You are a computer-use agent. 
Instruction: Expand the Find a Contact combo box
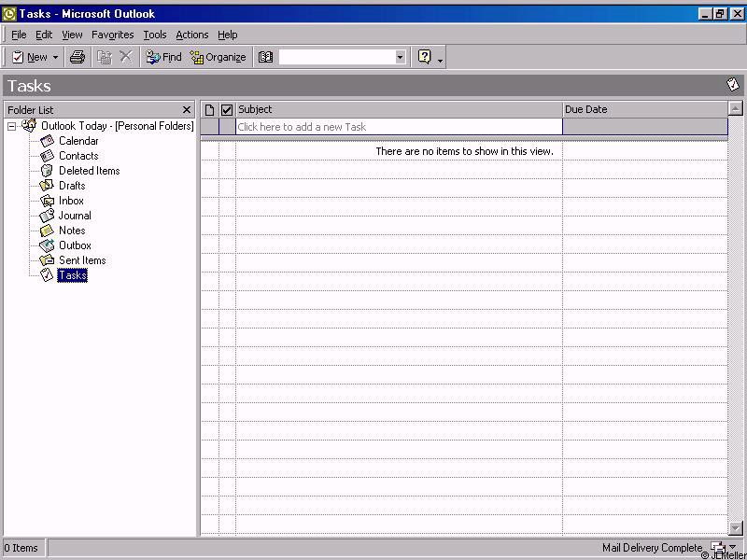pos(400,57)
